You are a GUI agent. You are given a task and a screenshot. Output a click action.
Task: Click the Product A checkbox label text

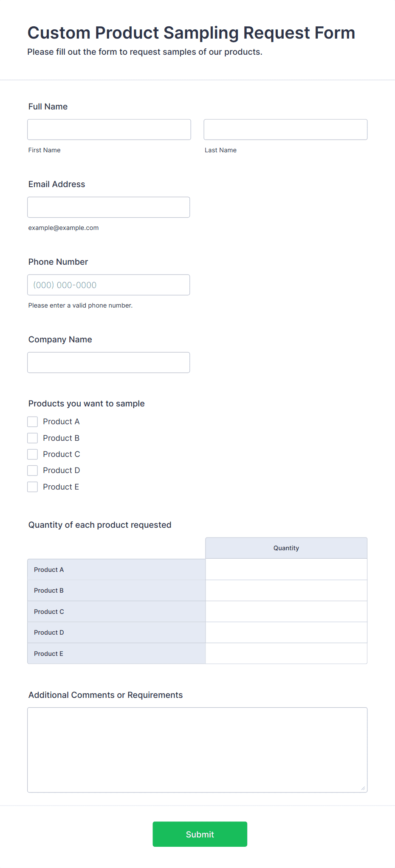click(x=61, y=422)
